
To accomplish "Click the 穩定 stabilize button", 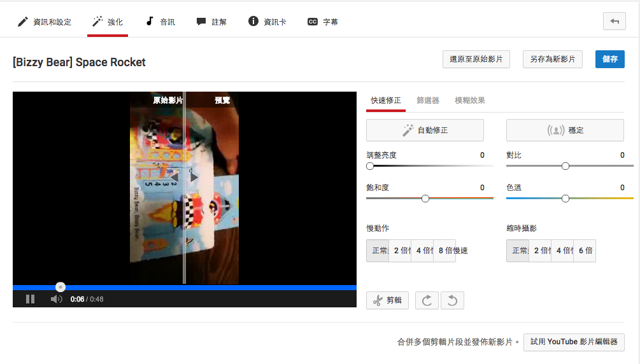I will pos(565,130).
